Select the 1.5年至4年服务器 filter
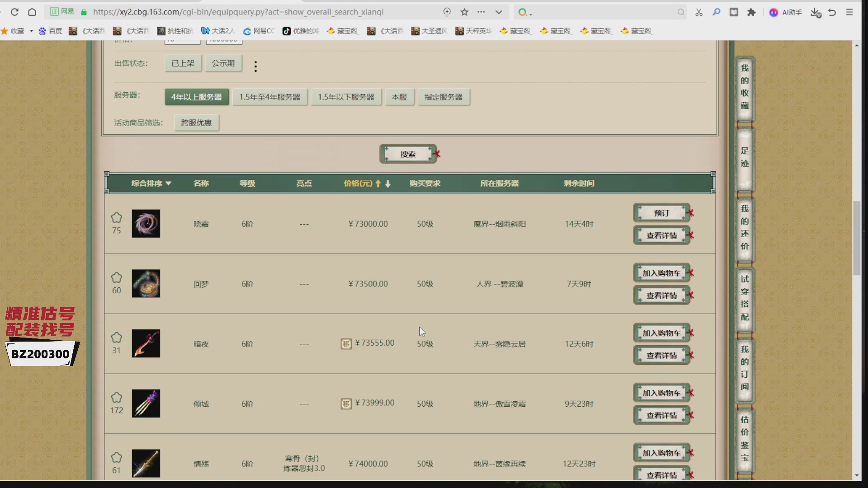 270,97
